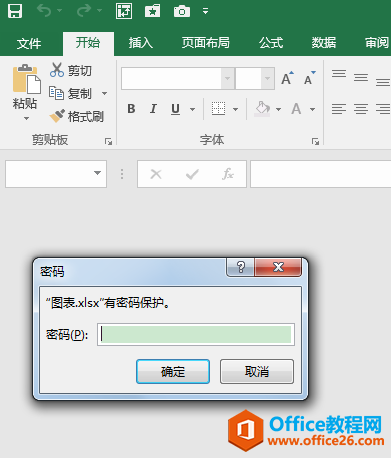Open the font size dropdown
The image size is (391, 458).
click(267, 78)
